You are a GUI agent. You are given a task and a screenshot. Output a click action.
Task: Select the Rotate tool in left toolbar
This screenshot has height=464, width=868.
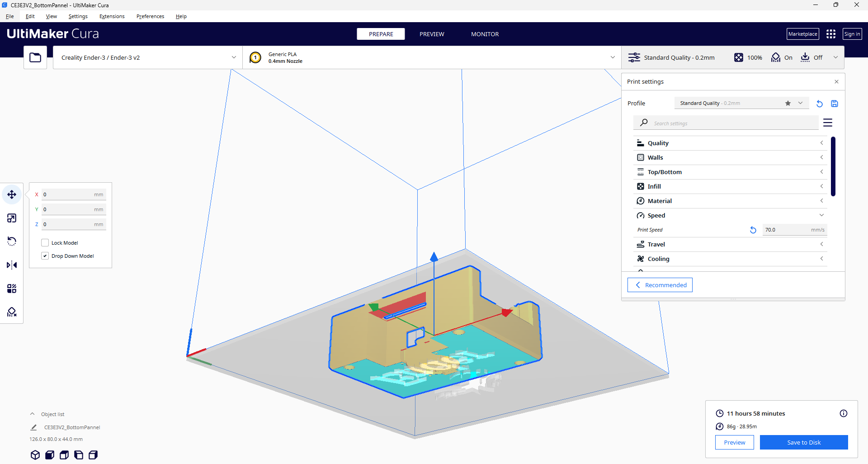coord(12,241)
